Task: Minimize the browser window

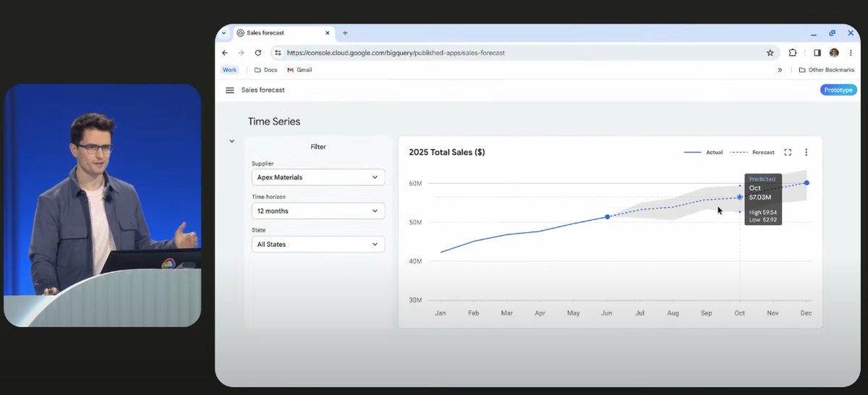Action: [x=814, y=33]
